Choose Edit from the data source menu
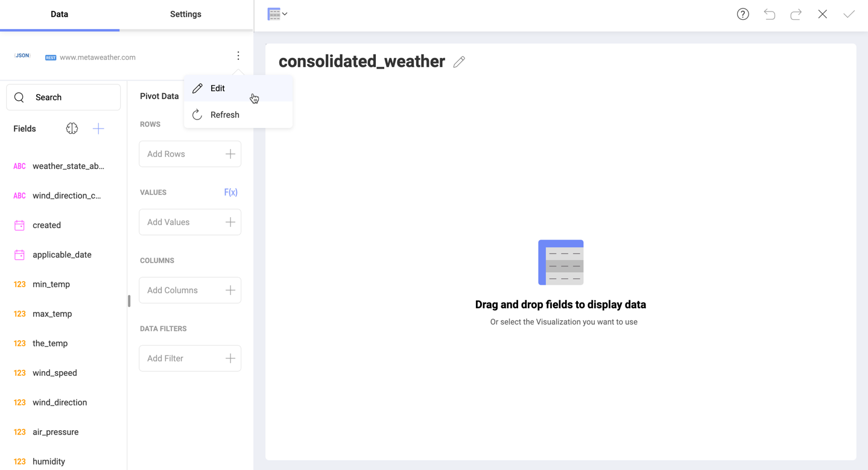This screenshot has width=868, height=470. pos(238,88)
